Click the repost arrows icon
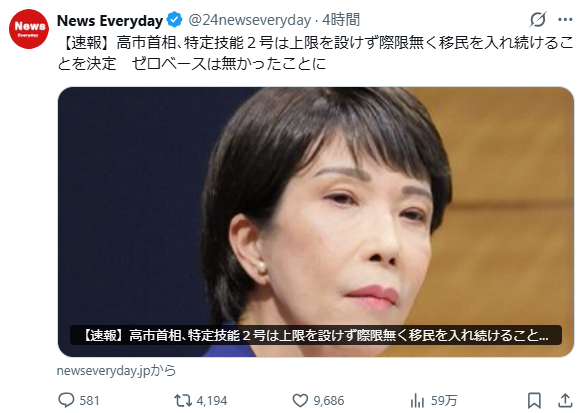This screenshot has width=587, height=413. pos(183,401)
